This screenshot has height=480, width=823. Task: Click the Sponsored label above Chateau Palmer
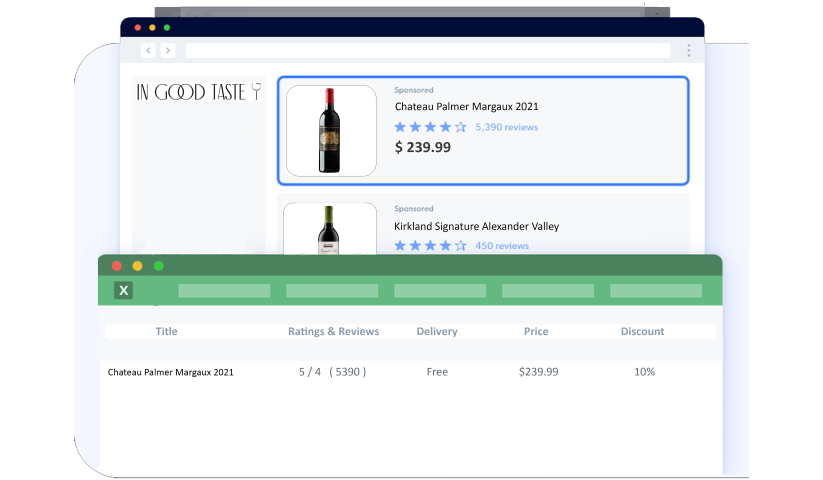[x=414, y=90]
